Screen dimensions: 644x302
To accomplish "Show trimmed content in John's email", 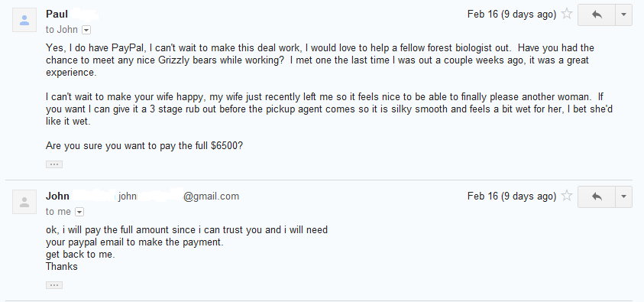I will (x=54, y=285).
